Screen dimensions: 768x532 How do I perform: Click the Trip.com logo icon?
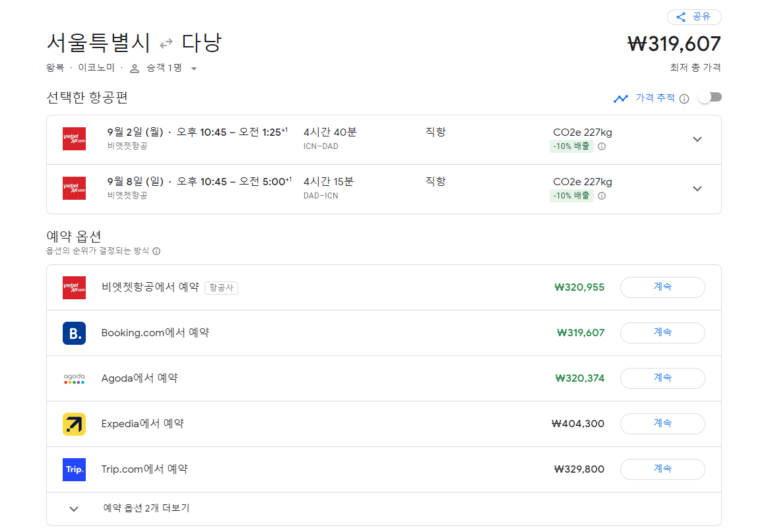tap(74, 469)
